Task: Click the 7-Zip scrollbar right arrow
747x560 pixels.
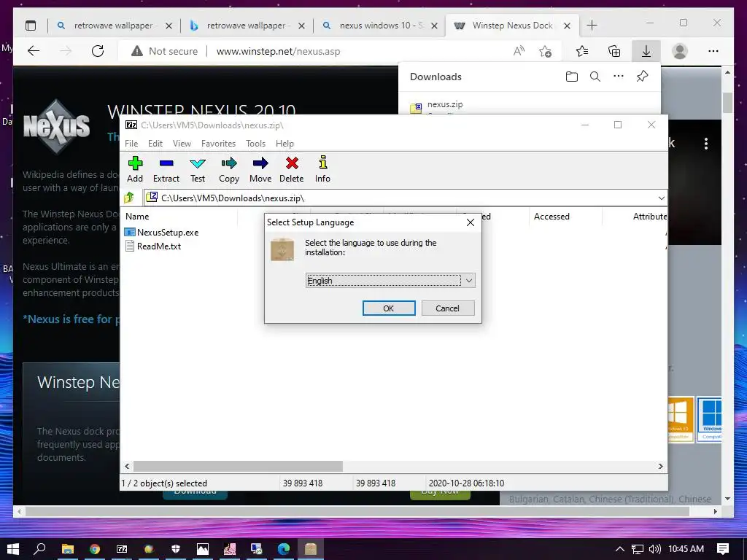Action: [661, 466]
